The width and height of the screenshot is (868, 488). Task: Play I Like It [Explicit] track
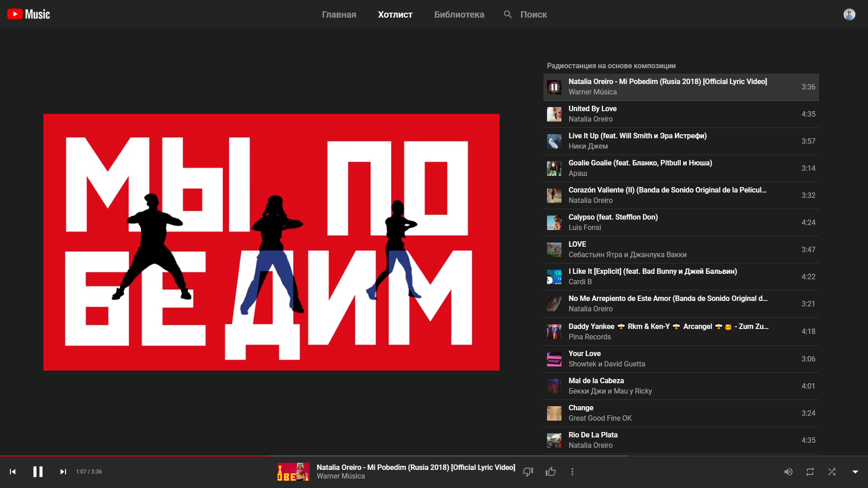click(681, 277)
